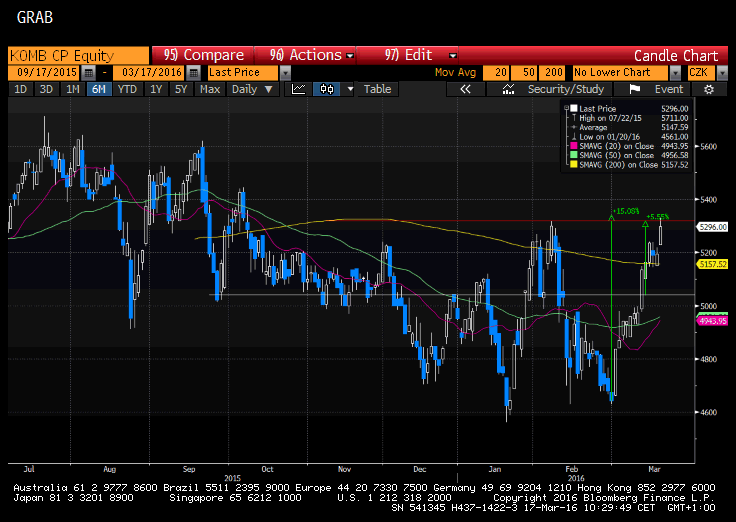Open the Daily periodicity dropdown
This screenshot has width=736, height=522.
(x=253, y=89)
